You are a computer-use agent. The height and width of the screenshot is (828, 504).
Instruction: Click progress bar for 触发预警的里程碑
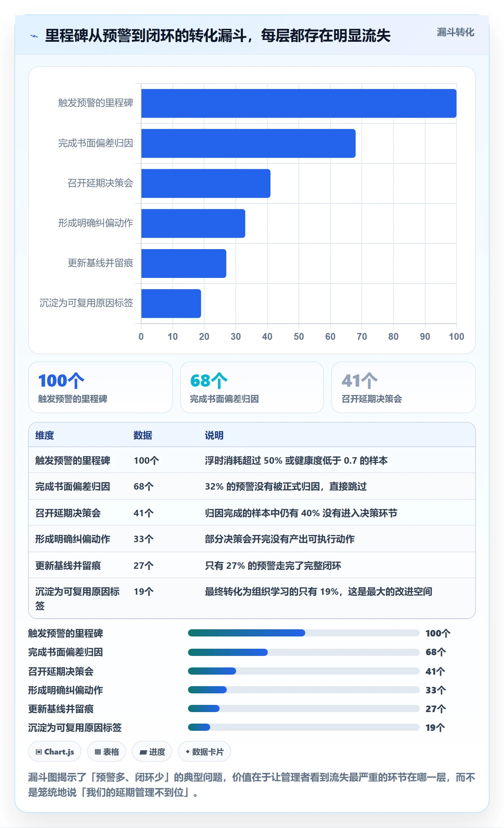[303, 633]
